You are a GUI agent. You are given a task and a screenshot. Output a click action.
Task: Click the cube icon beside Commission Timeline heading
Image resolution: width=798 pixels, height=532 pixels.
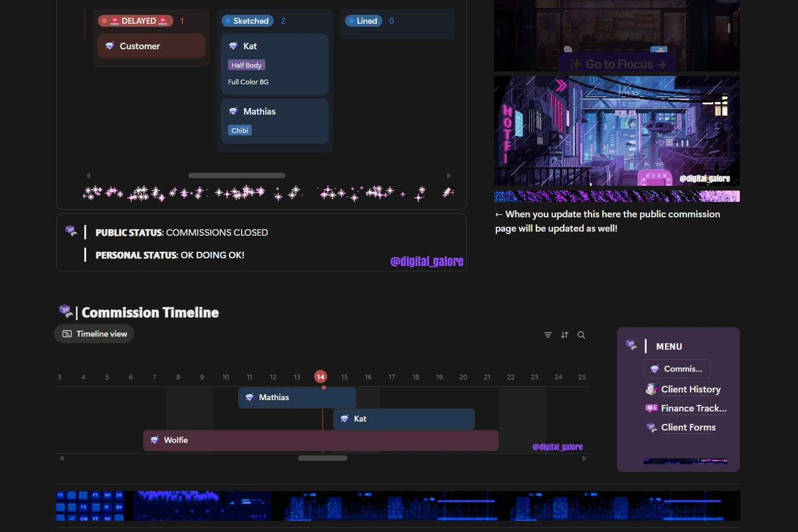click(65, 311)
